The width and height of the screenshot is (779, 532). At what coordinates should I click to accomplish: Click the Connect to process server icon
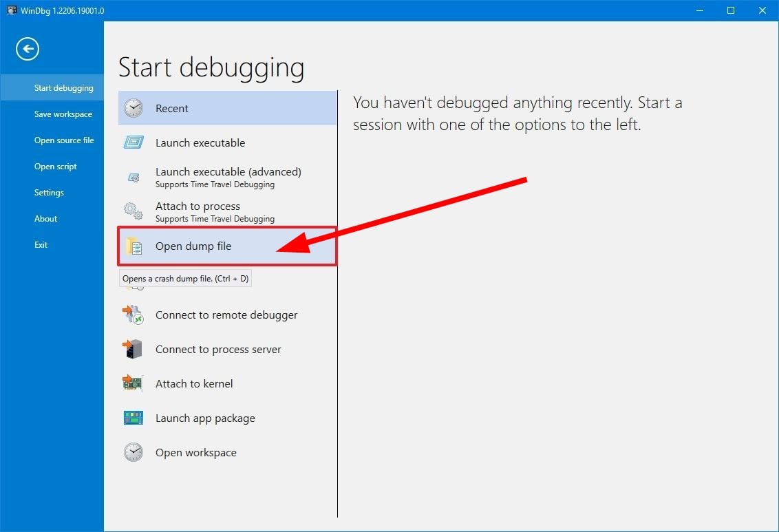point(133,349)
